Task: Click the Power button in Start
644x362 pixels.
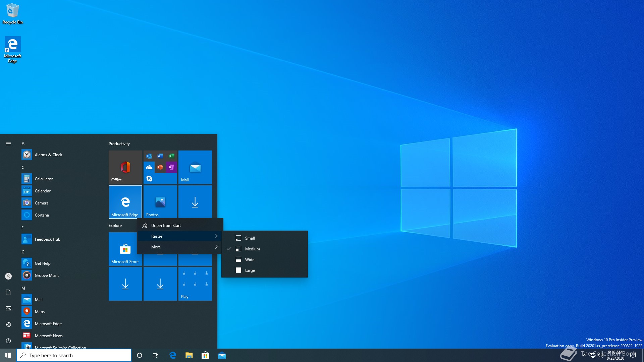Action: tap(8, 341)
